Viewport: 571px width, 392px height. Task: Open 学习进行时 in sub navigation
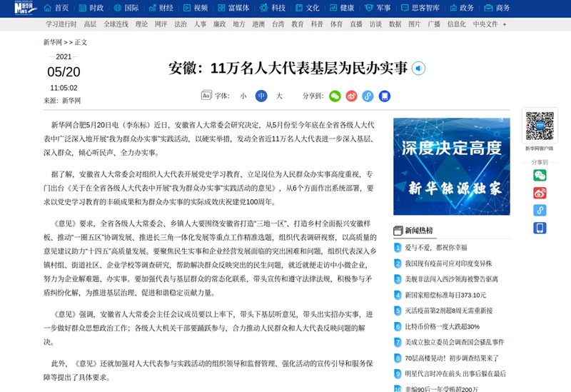61,24
